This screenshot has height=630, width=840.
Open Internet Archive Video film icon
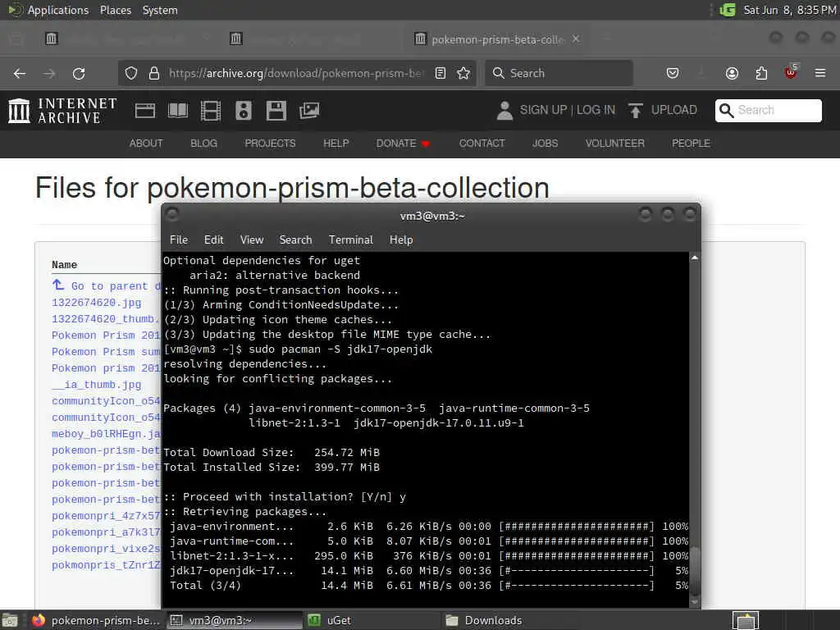click(x=211, y=111)
